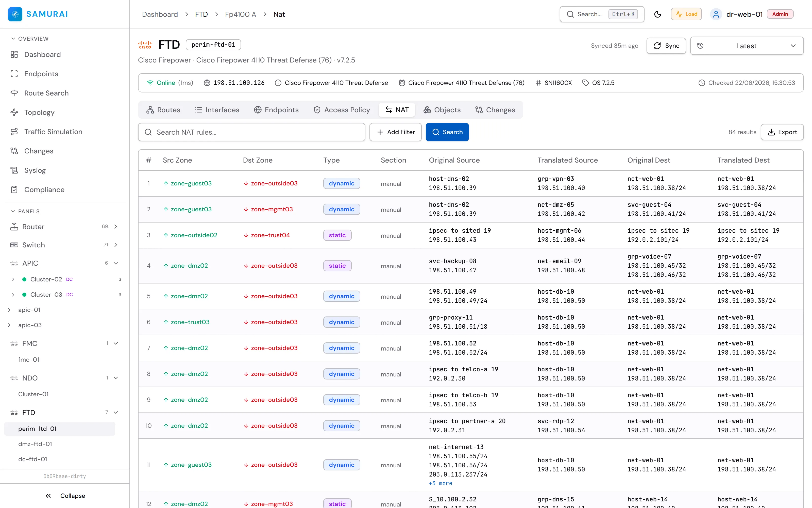
Task: Collapse the sidebar with double-chevron
Action: coord(48,496)
